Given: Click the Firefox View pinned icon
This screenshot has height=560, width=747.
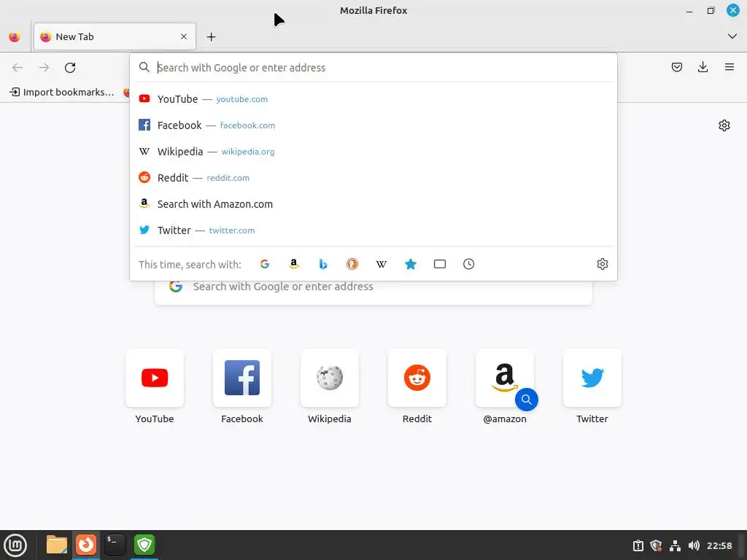Looking at the screenshot, I should 15,36.
